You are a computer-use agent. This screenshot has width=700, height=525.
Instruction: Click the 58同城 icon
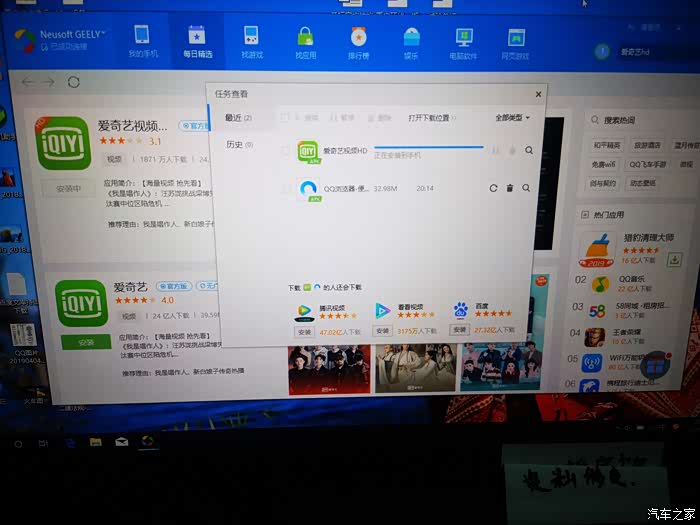point(597,311)
